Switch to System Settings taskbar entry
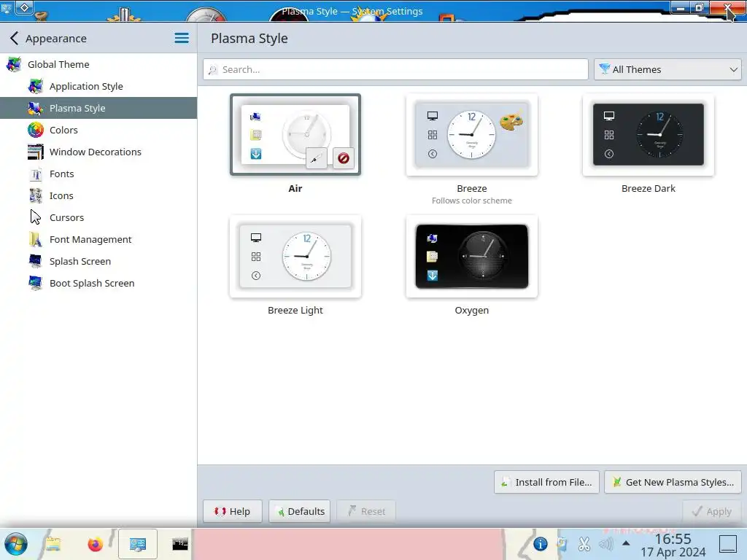The width and height of the screenshot is (747, 560). click(x=138, y=544)
